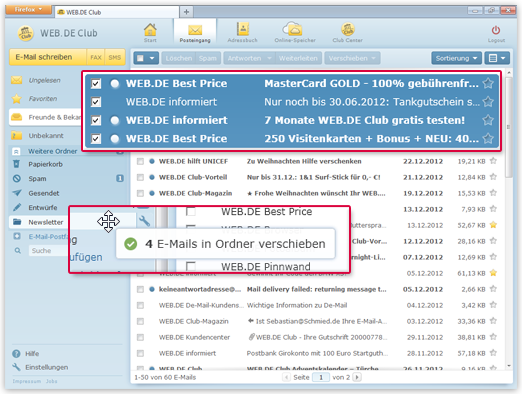The width and height of the screenshot is (522, 394).
Task: Open the Verschieben dropdown
Action: (352, 58)
